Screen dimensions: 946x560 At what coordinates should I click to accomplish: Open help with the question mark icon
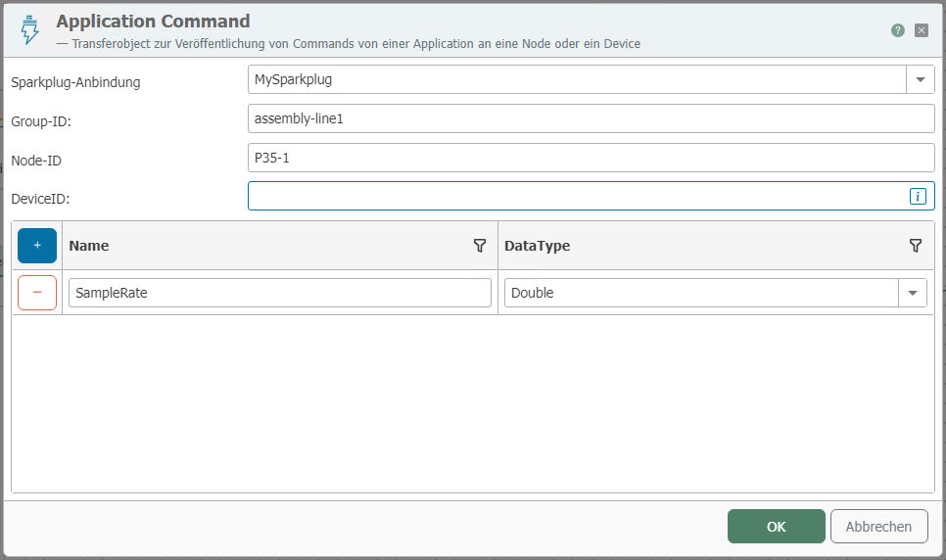point(897,30)
